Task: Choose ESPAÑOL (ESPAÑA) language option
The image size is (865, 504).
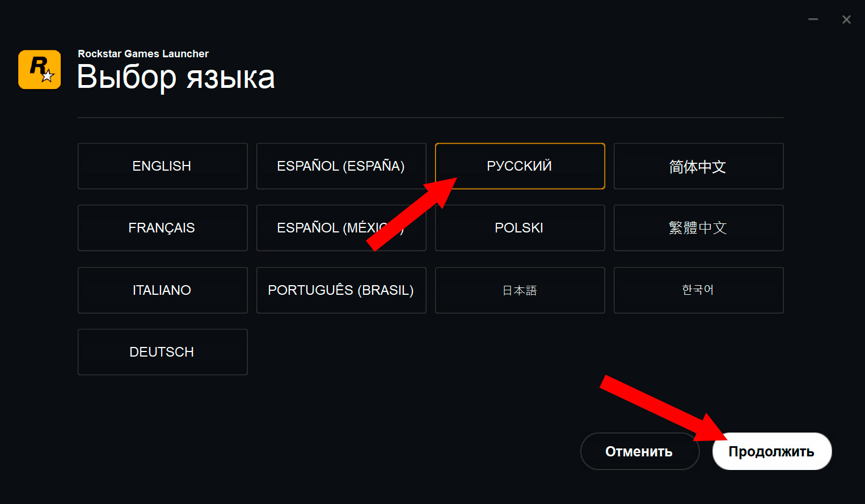Action: tap(341, 166)
